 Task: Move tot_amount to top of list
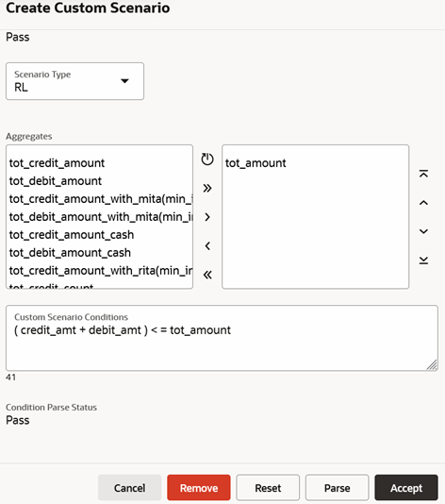coord(423,174)
